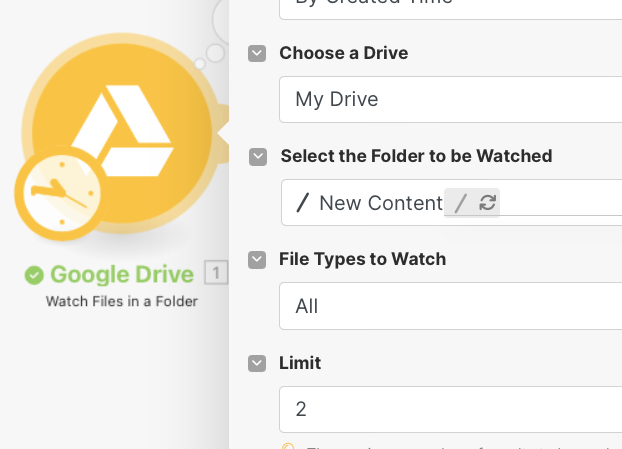Click the green checkmark status icon
Viewport: 622px width, 449px height.
tap(35, 274)
